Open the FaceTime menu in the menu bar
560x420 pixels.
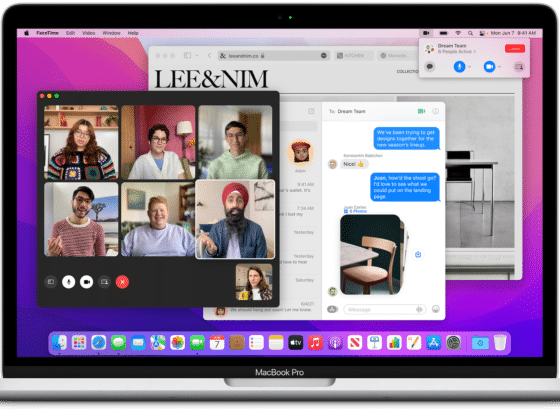point(47,33)
